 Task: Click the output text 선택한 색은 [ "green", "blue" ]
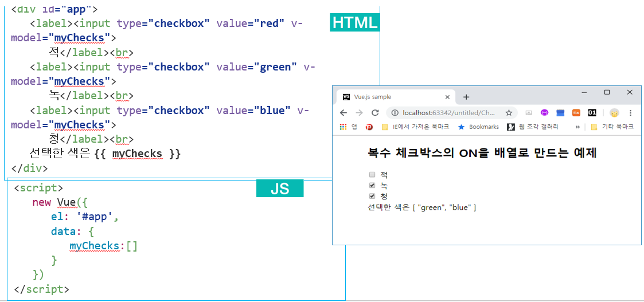click(x=422, y=207)
